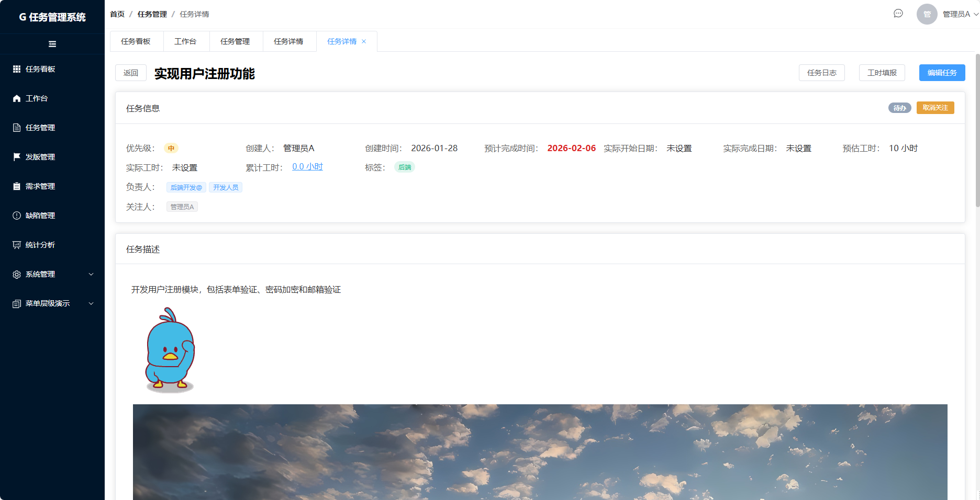Screen dimensions: 980x500
Task: Collapse the sidebar with the hamburger icon
Action: (52, 44)
